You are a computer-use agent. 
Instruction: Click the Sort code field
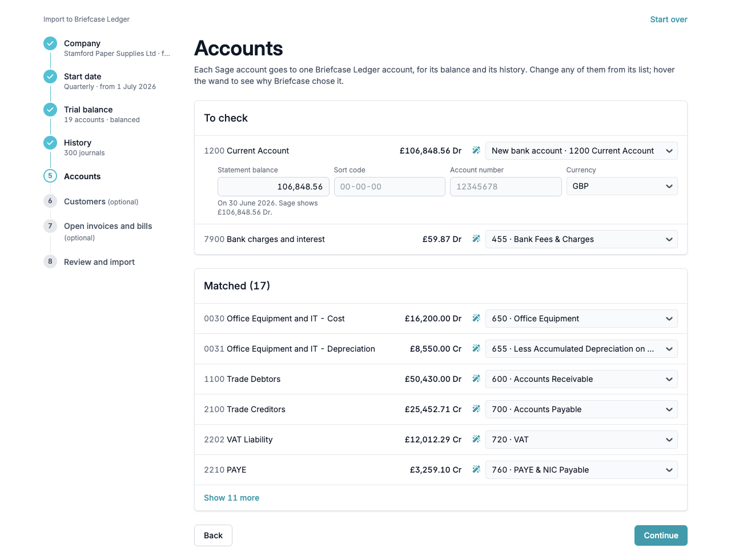tap(389, 187)
